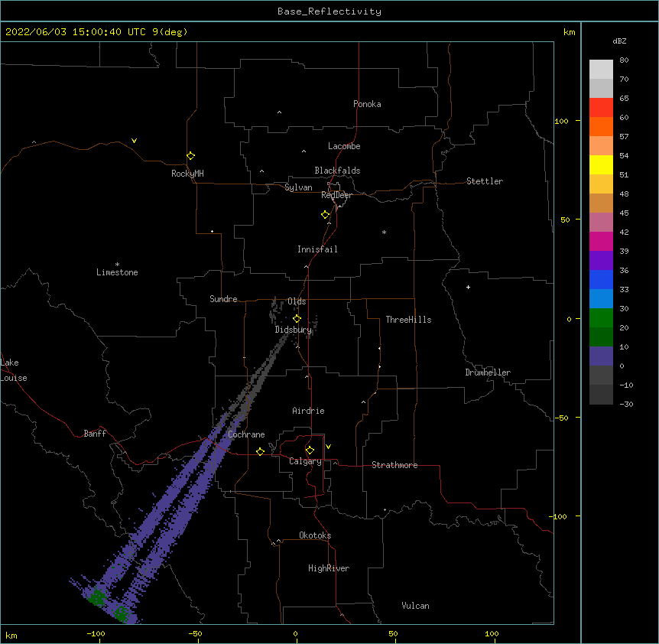Click the Okotoks city label

click(315, 535)
